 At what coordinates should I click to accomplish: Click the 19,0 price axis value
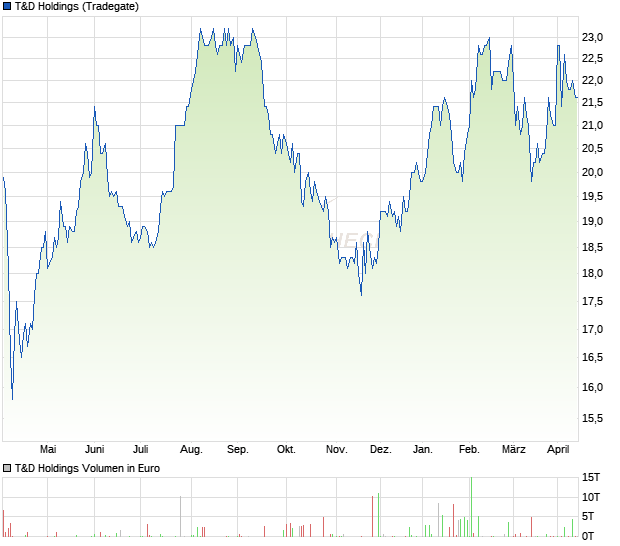592,221
